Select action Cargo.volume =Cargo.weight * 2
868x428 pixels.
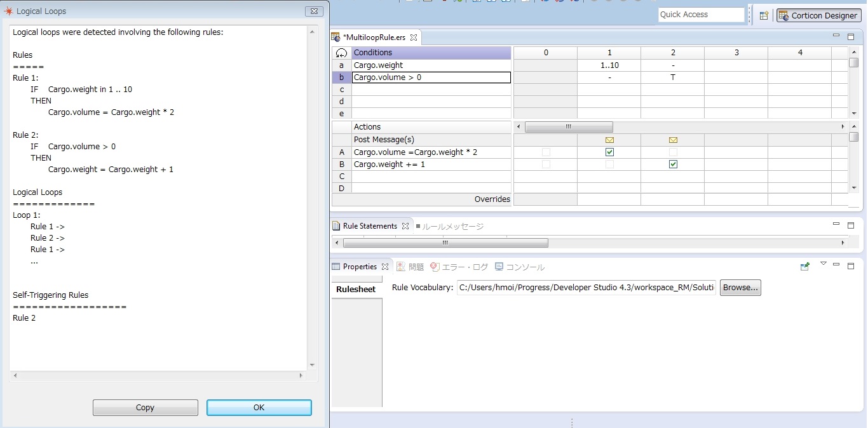(431, 152)
